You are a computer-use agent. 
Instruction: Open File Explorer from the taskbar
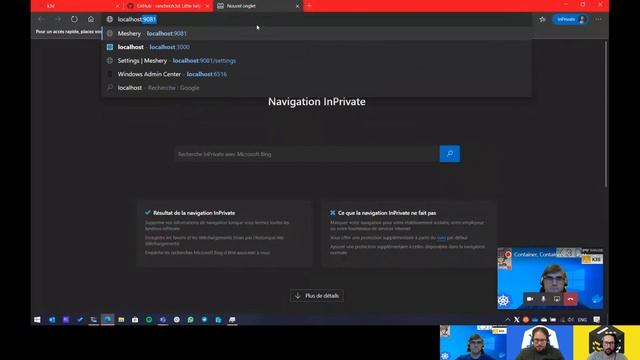121,320
